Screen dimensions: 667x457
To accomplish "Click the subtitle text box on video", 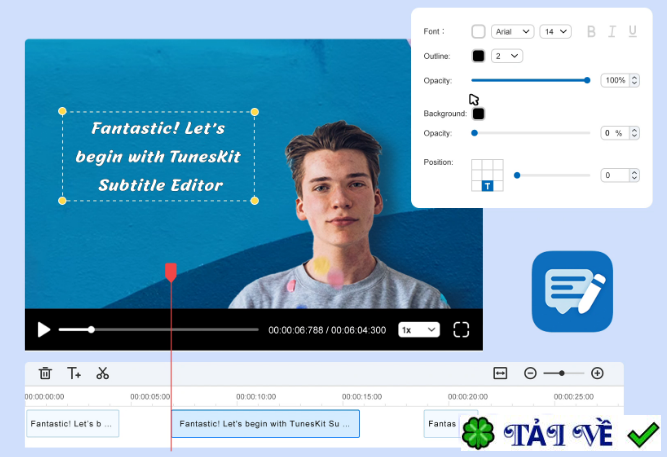I will [158, 156].
